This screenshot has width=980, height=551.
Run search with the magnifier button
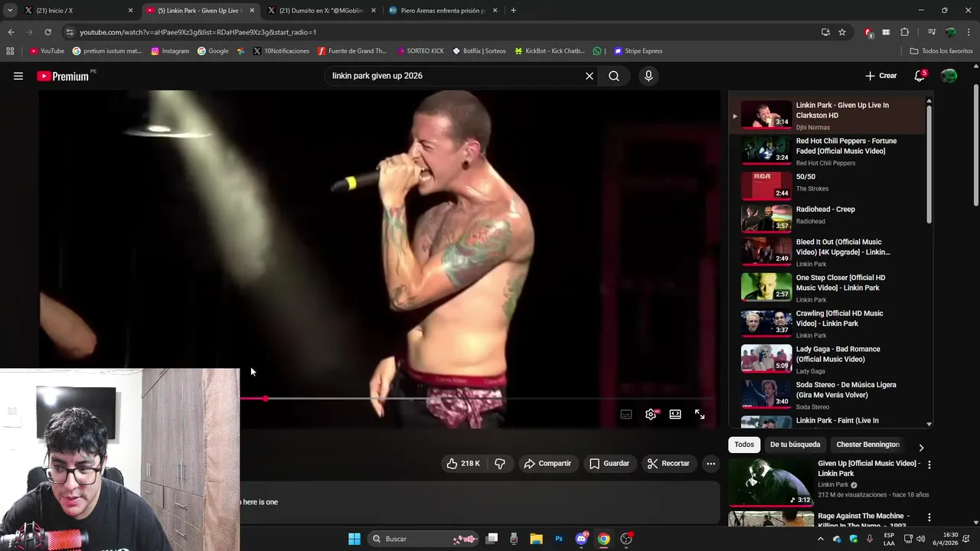click(x=614, y=76)
